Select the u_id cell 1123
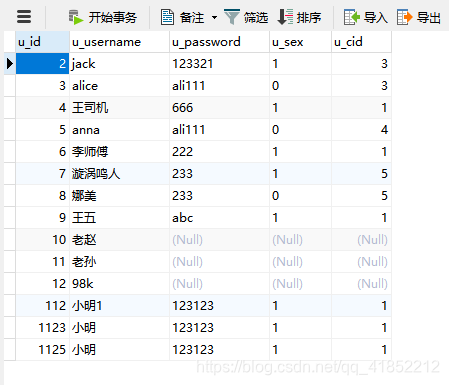 tap(43, 328)
